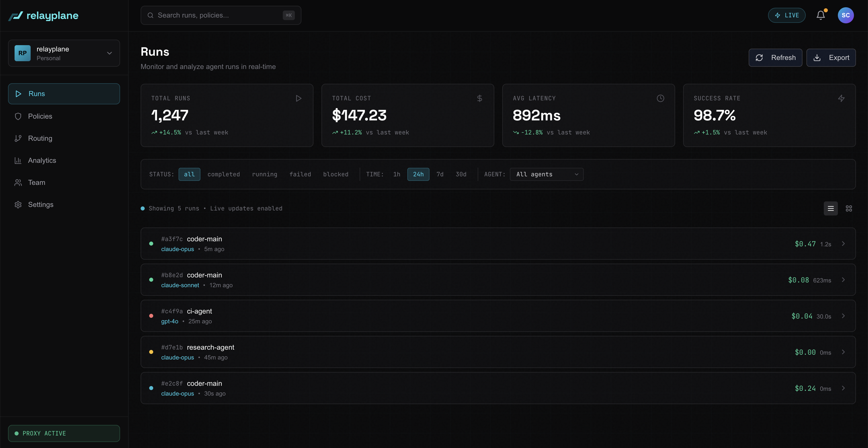The image size is (868, 448).
Task: Open the SC user avatar
Action: click(845, 15)
